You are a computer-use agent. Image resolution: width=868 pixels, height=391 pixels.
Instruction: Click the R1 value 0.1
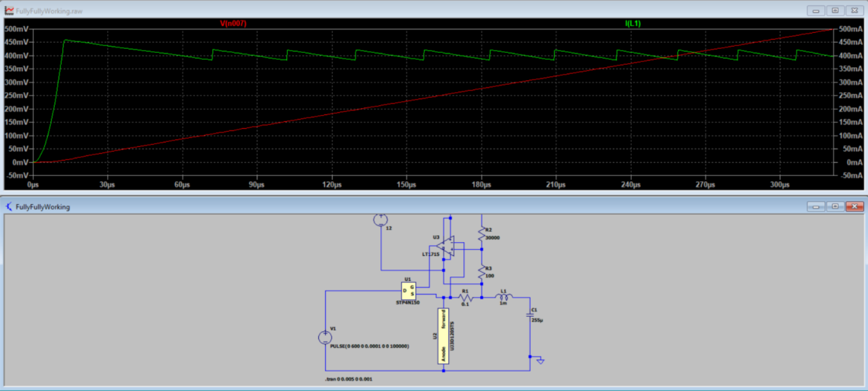(465, 304)
